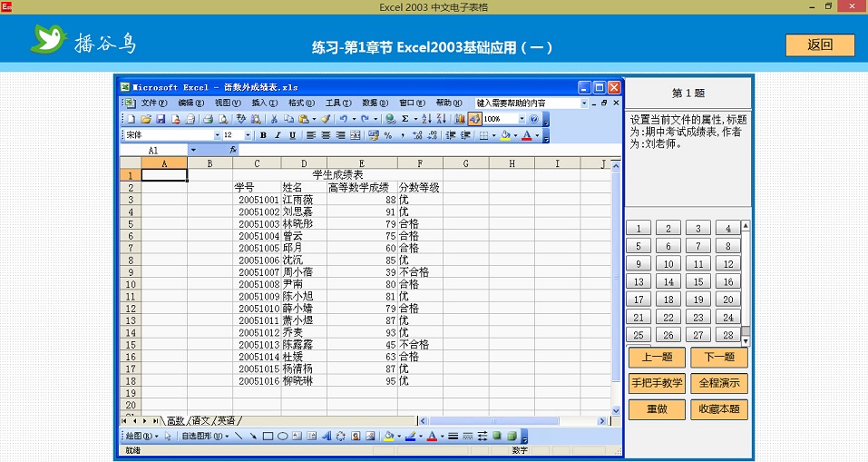Expand the Name Box dropdown arrow
This screenshot has height=462, width=868.
193,150
